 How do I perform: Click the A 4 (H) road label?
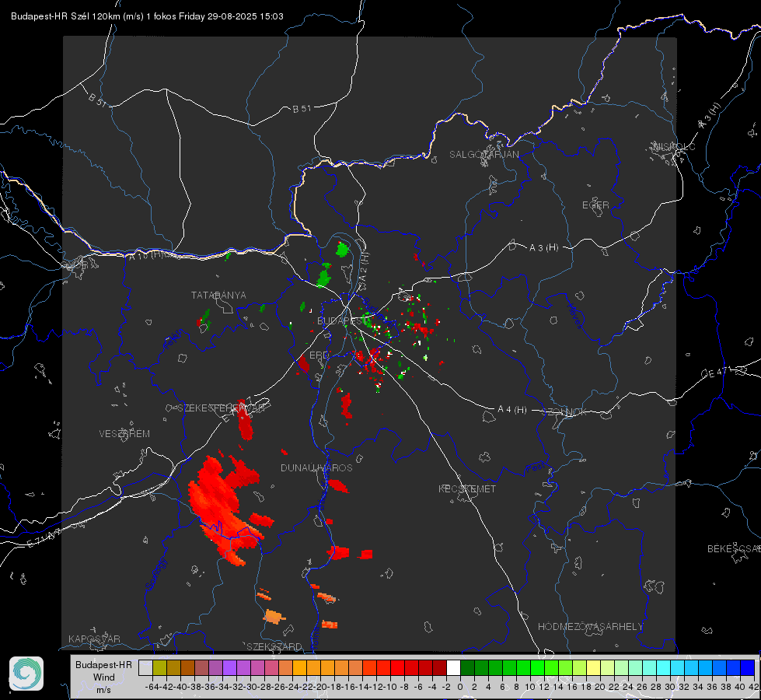(512, 410)
